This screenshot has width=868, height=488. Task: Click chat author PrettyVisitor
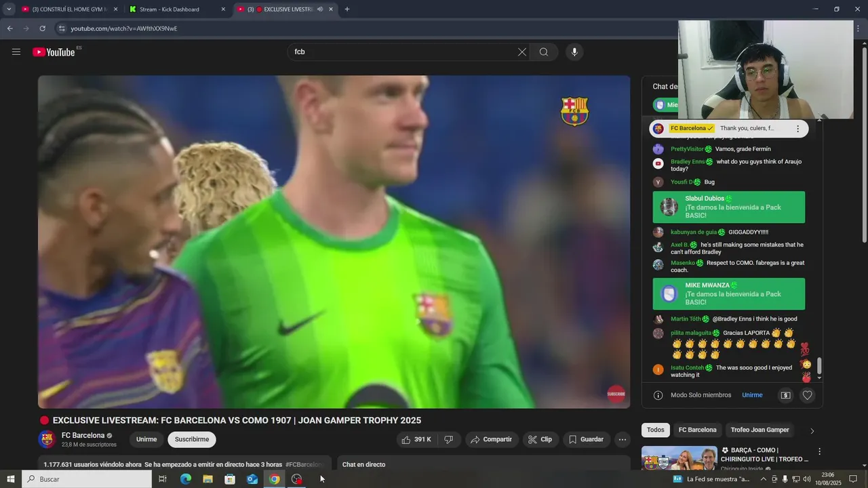[687, 149]
